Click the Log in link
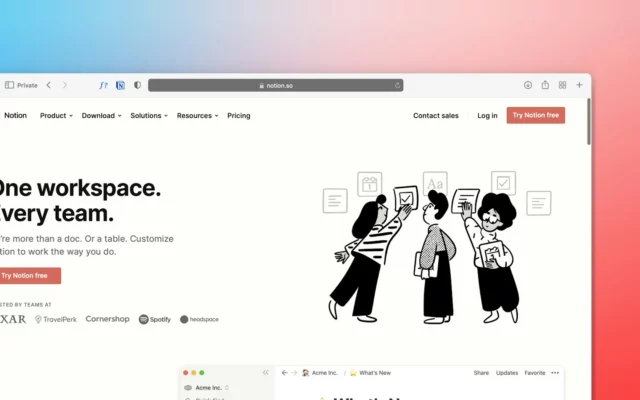 pyautogui.click(x=487, y=116)
